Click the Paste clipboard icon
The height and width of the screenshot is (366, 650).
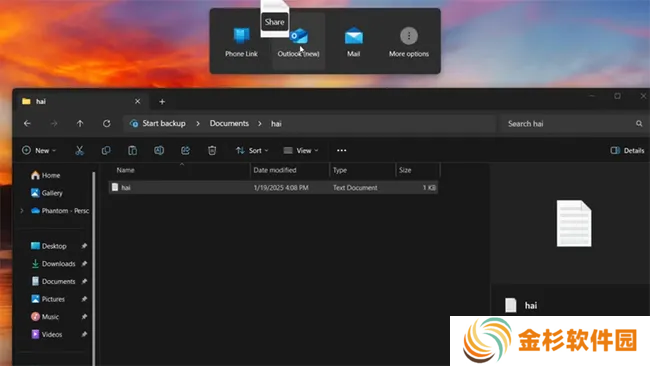point(132,150)
